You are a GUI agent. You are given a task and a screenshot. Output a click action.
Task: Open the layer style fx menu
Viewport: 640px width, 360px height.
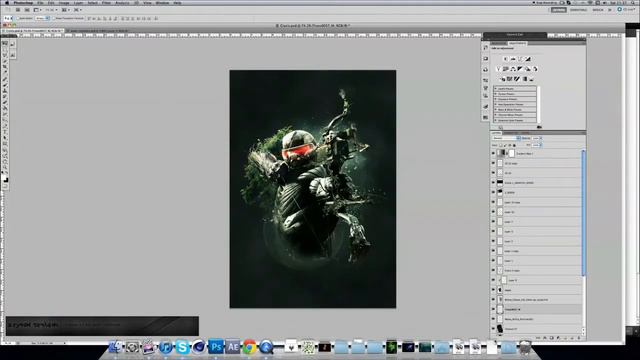545,338
